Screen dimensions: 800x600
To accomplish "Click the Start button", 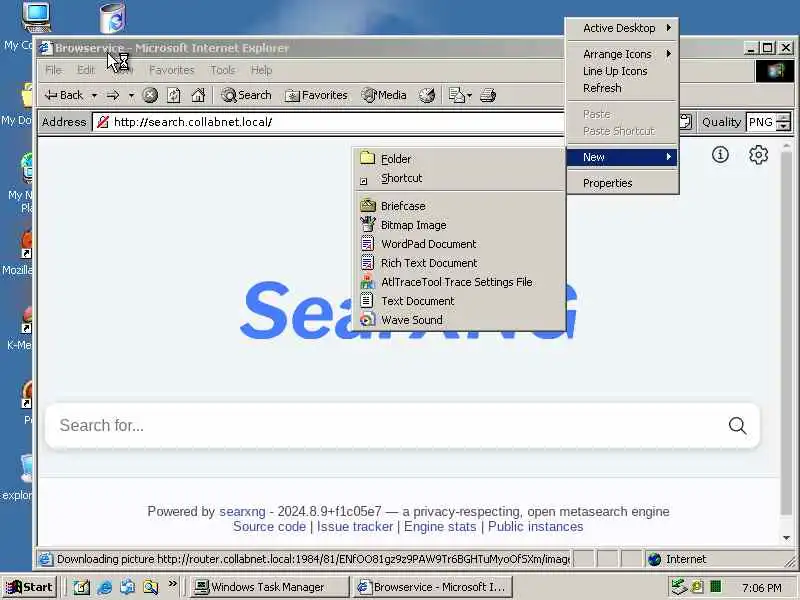I will tap(30, 587).
